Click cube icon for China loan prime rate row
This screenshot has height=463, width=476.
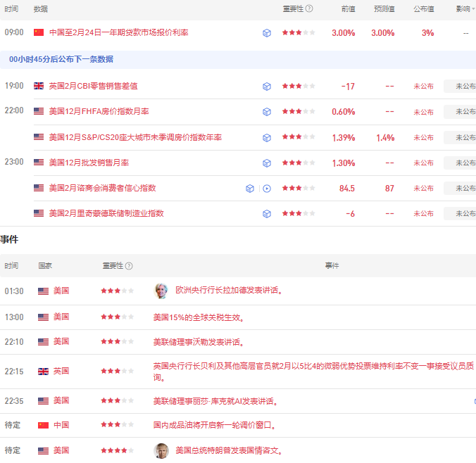[x=267, y=33]
